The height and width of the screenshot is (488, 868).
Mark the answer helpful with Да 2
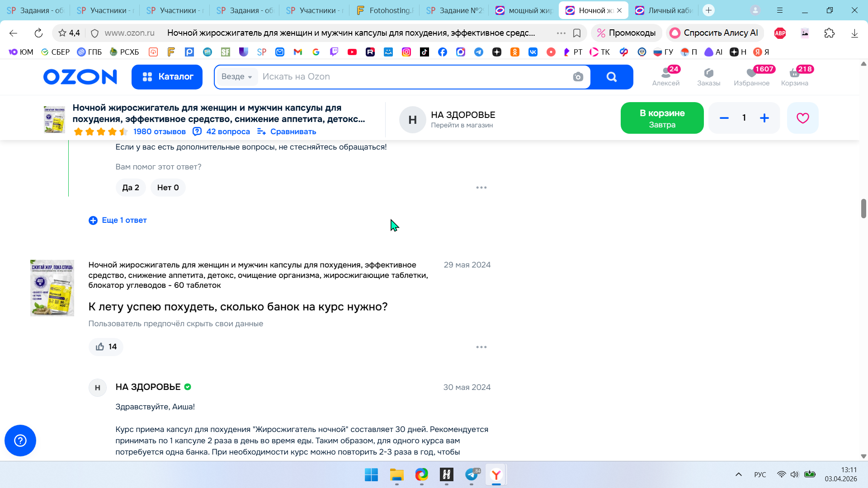coord(131,188)
